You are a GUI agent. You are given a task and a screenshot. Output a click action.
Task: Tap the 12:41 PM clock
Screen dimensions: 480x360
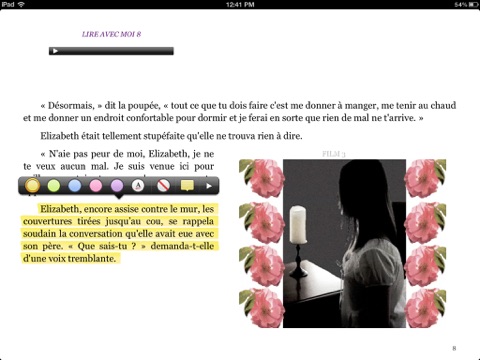[x=240, y=5]
